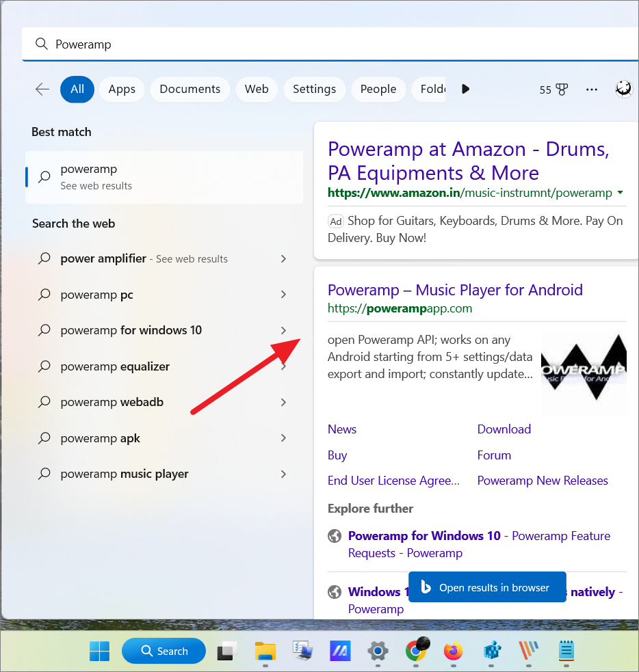
Task: Open the partially visible Folders filter tab
Action: 429,89
